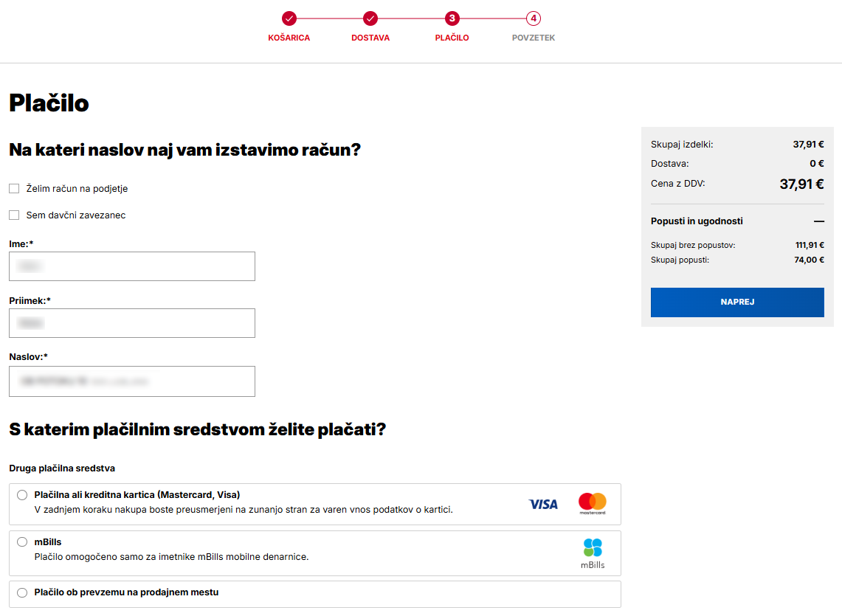Screen dimensions: 842x616
Task: Check the "Sem davčni zavezanec" option
Action: 14,215
